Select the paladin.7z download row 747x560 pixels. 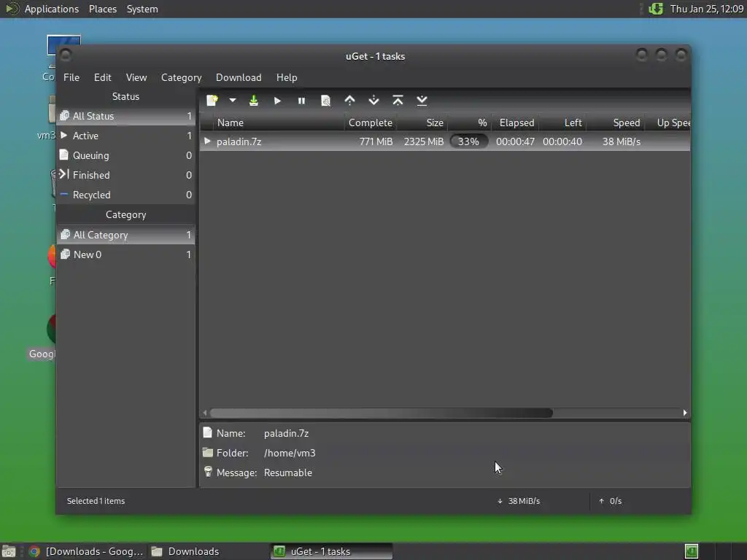[x=445, y=141]
